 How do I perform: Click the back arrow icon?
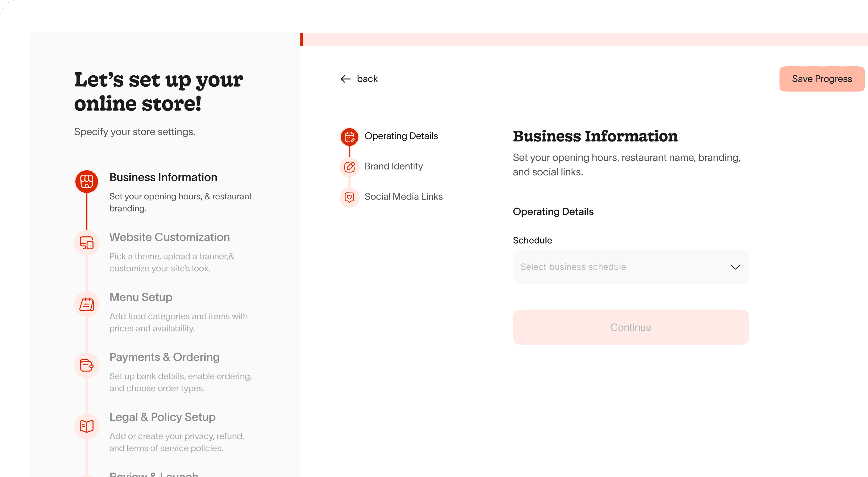(x=346, y=79)
